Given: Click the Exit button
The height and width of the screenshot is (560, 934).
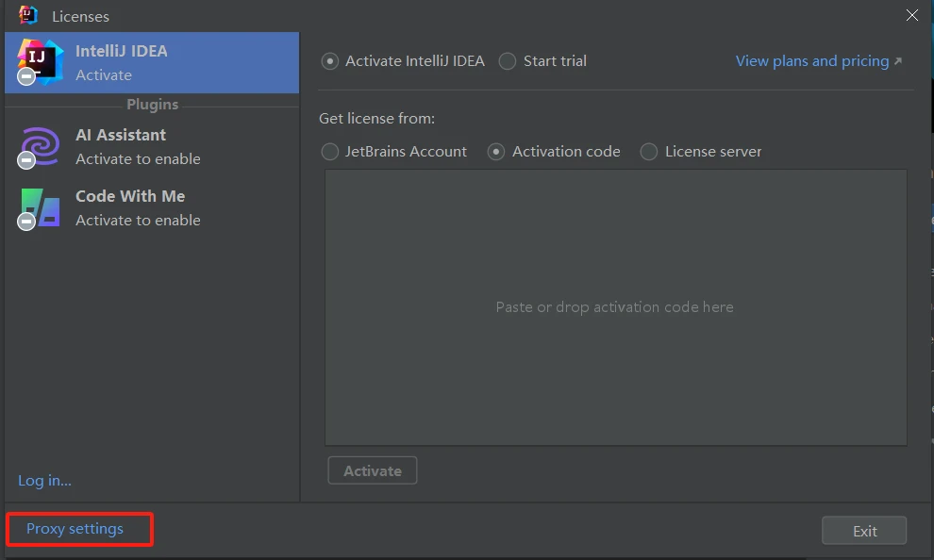Looking at the screenshot, I should pyautogui.click(x=864, y=531).
